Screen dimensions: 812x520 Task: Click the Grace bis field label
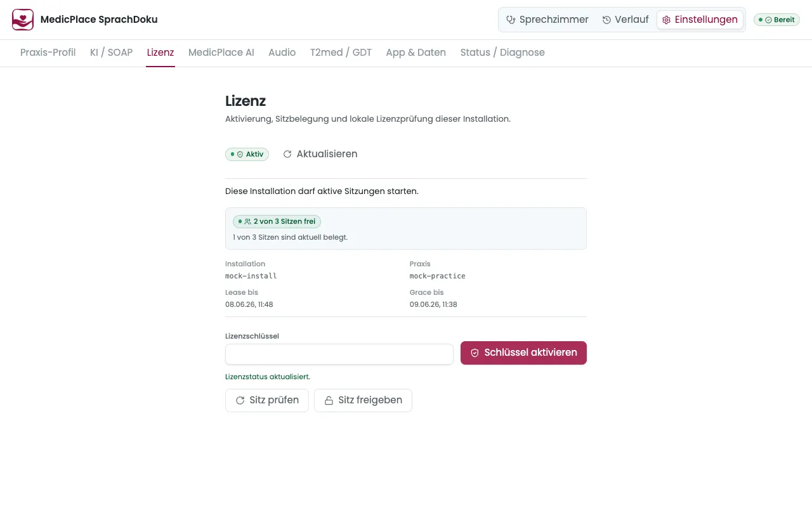pos(427,292)
